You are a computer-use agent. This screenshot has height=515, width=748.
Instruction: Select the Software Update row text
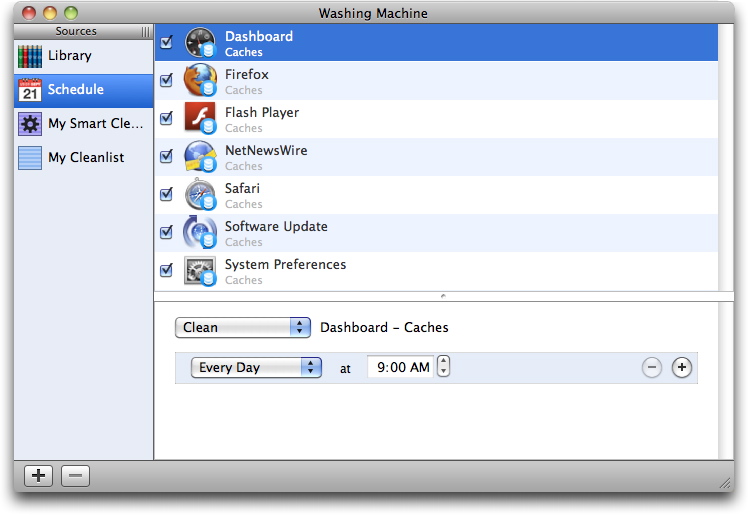276,234
